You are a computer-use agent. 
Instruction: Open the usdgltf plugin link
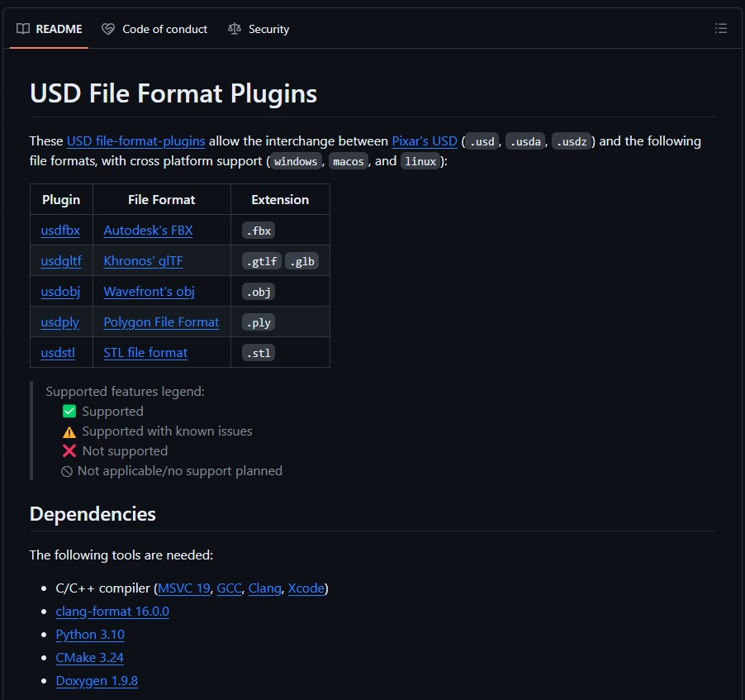[61, 261]
